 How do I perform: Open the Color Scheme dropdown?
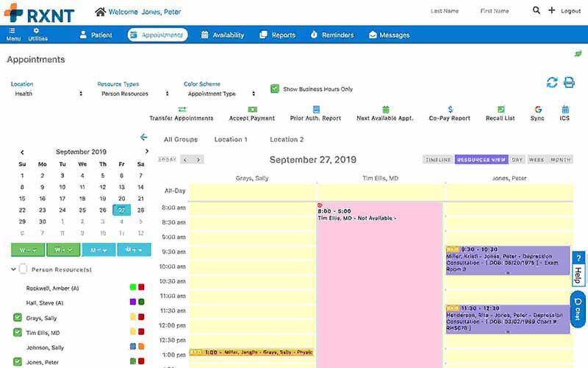[221, 93]
